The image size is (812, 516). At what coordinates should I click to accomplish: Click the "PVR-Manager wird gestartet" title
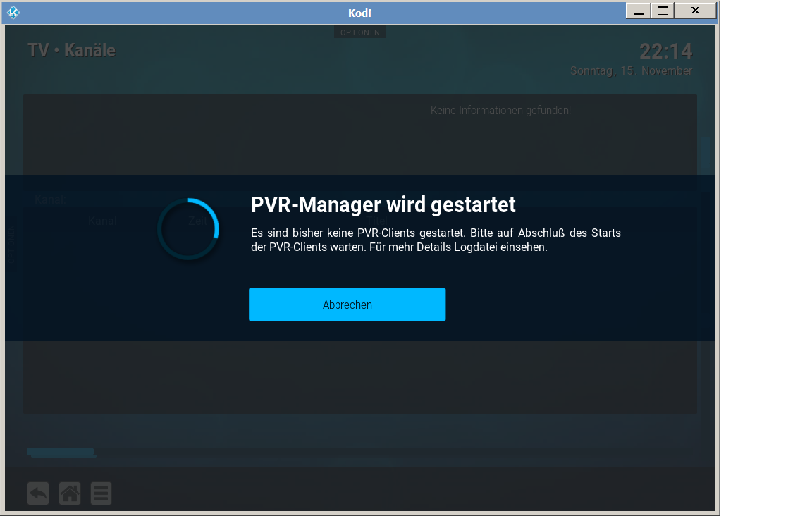(x=383, y=204)
